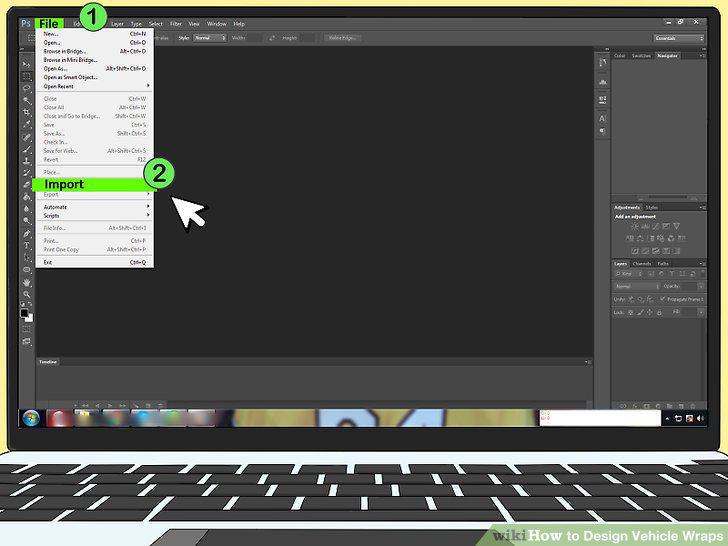Add a Hue/Saturation adjustment
728x546 pixels.
pyautogui.click(x=630, y=239)
